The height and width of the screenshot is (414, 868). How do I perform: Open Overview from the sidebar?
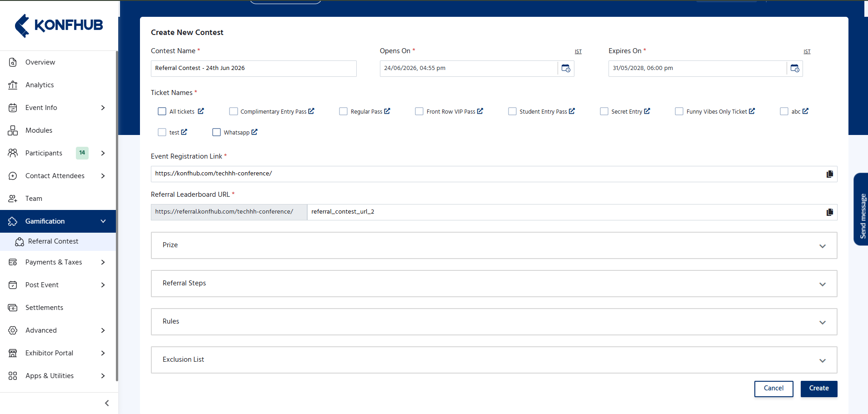tap(58, 62)
